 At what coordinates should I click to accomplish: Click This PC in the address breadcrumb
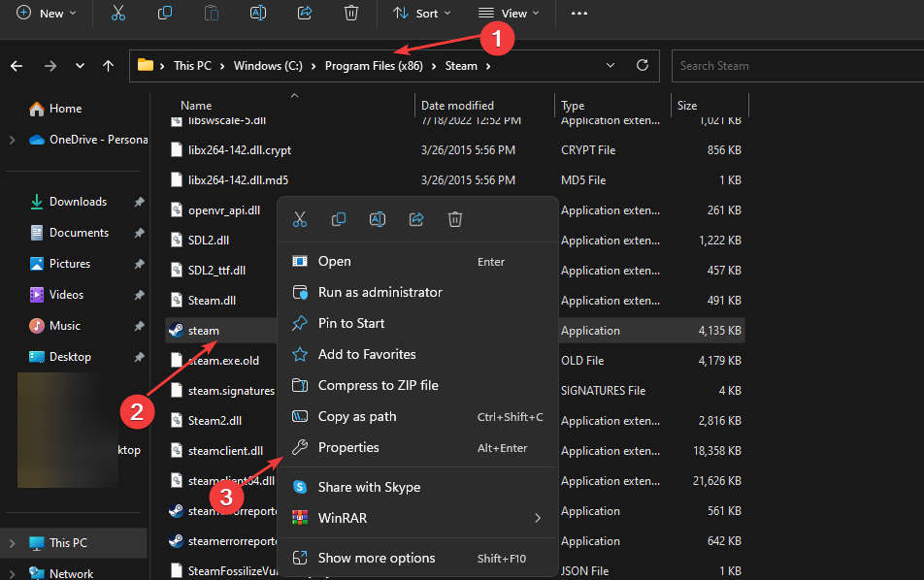(193, 66)
